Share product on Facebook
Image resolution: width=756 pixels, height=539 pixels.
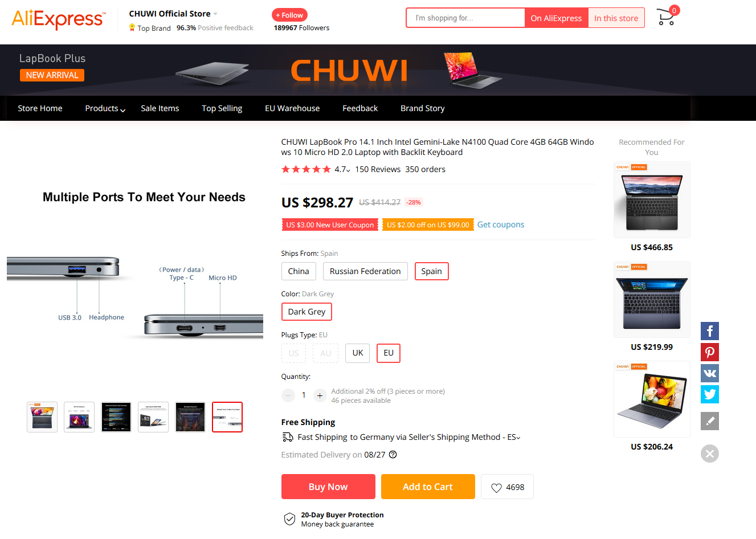(710, 331)
